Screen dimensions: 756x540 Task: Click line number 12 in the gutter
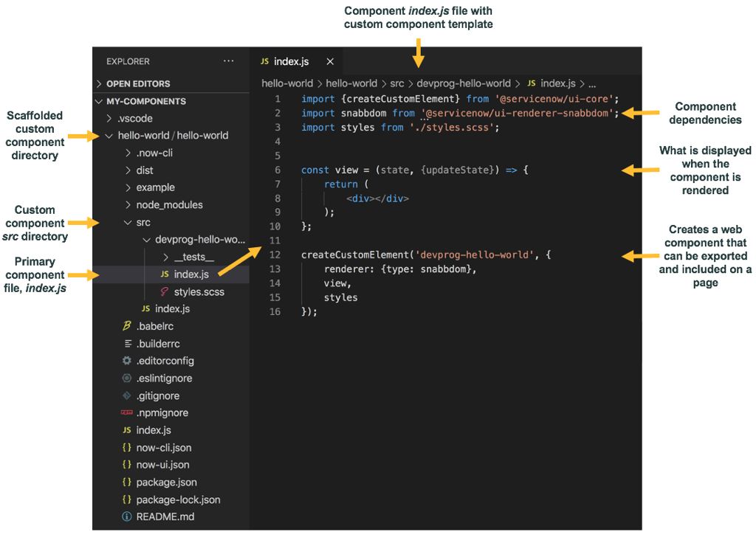(275, 255)
